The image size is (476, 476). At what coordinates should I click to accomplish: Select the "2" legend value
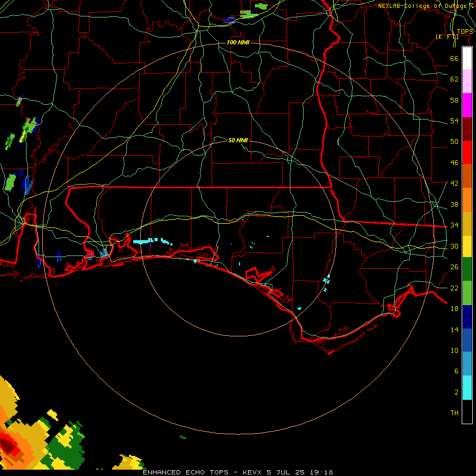456,392
